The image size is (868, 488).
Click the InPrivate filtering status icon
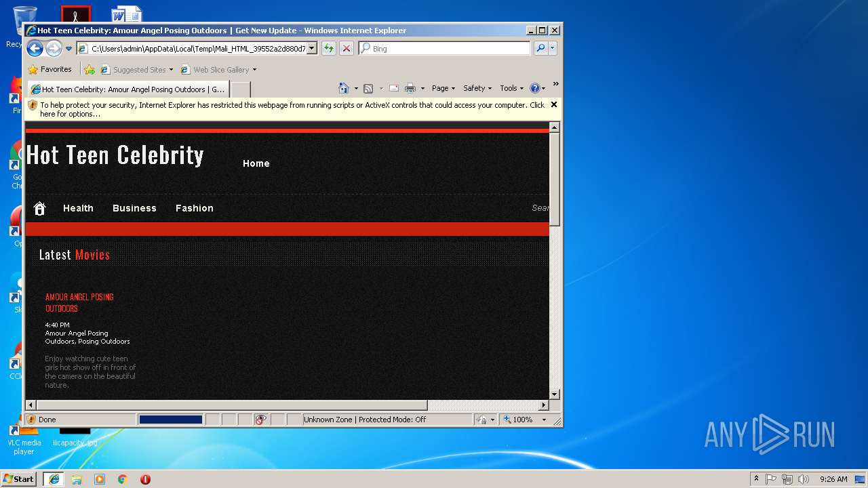(261, 420)
